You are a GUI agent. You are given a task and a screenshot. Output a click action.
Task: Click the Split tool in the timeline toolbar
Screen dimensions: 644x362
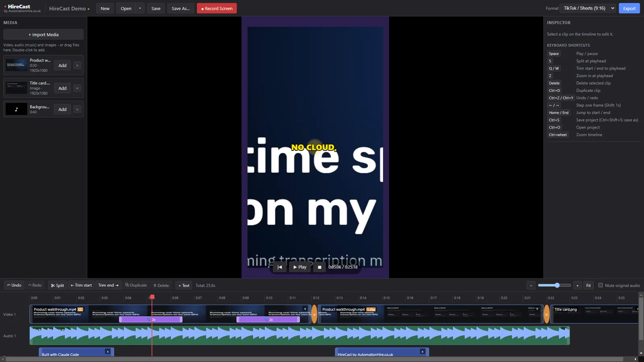click(58, 286)
